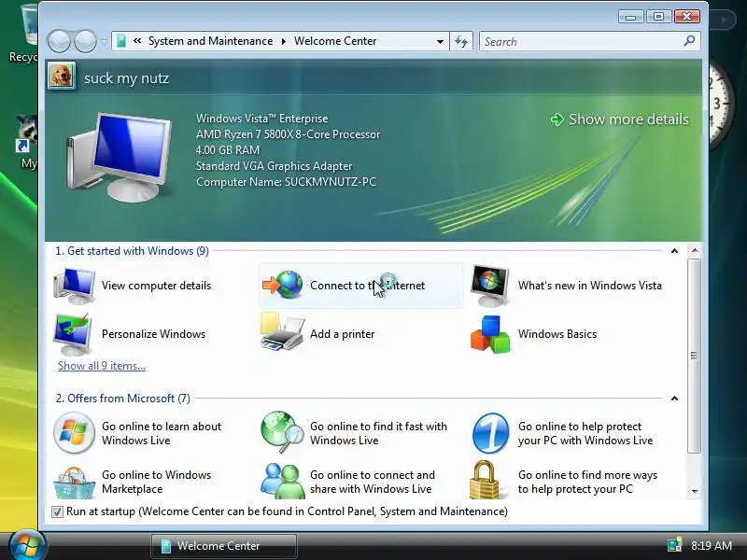The height and width of the screenshot is (560, 747).
Task: Click the Back navigation arrow button
Action: tap(59, 41)
